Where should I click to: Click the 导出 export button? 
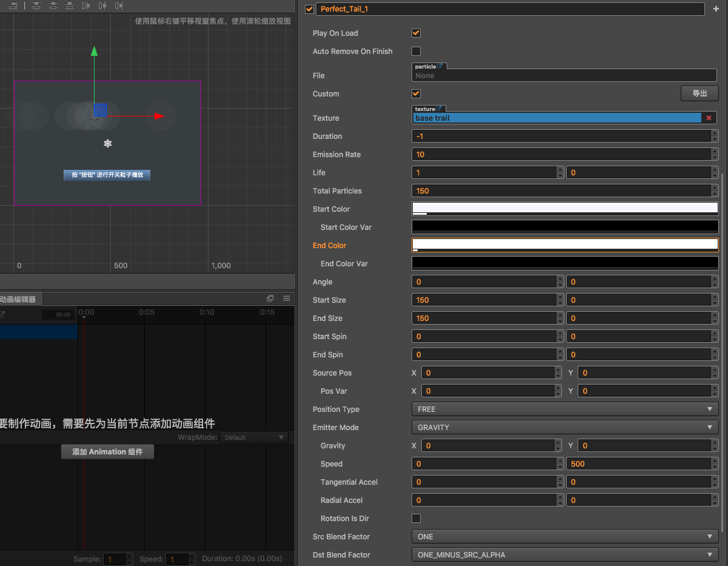click(700, 93)
